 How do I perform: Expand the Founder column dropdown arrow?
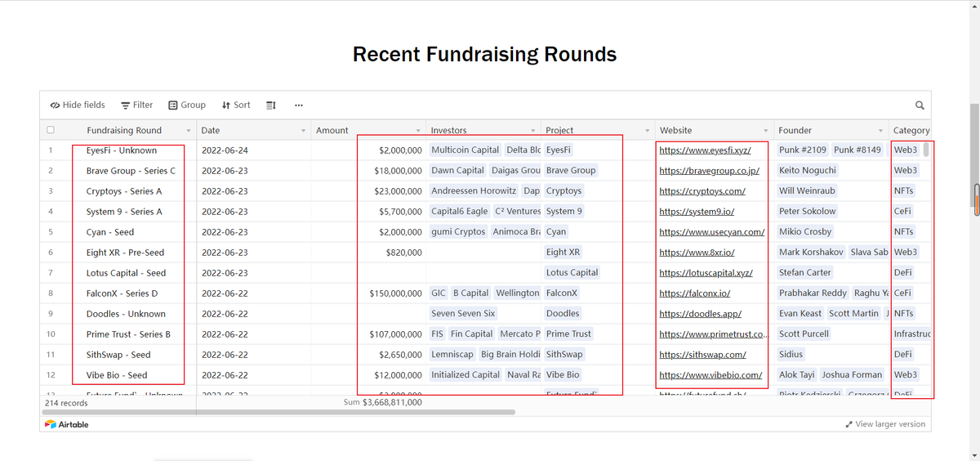pos(880,131)
